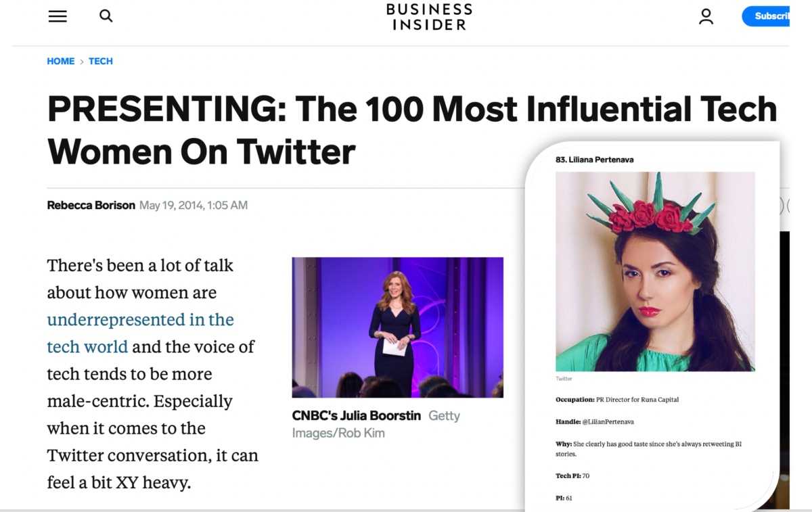Screen dimensions: 812x512
Task: Click the search magnifier icon
Action: [106, 16]
